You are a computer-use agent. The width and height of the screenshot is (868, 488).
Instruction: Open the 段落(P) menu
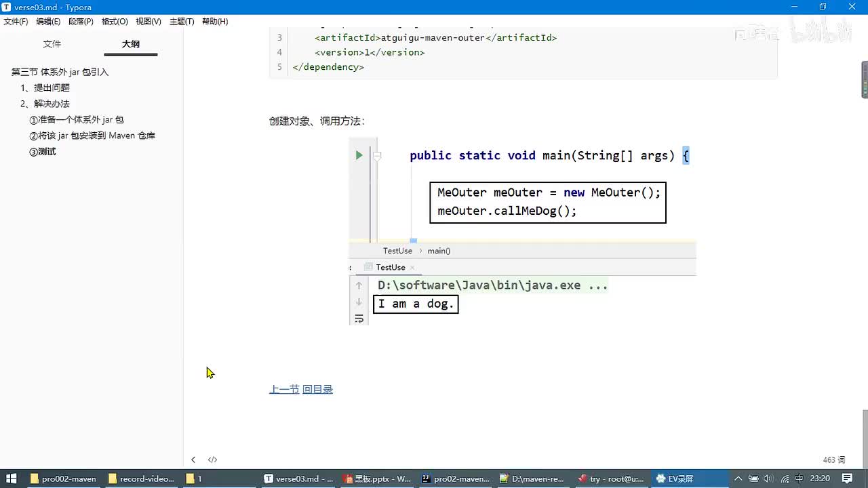[81, 22]
